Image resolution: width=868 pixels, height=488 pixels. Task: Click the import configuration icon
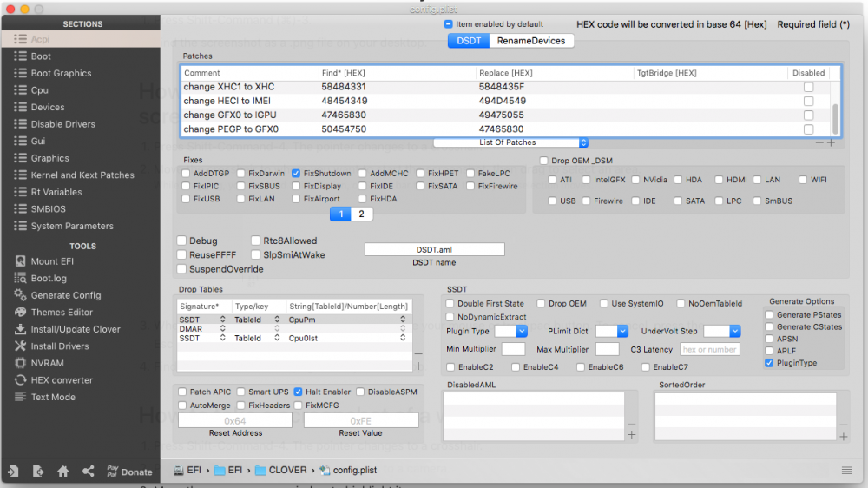pyautogui.click(x=13, y=472)
